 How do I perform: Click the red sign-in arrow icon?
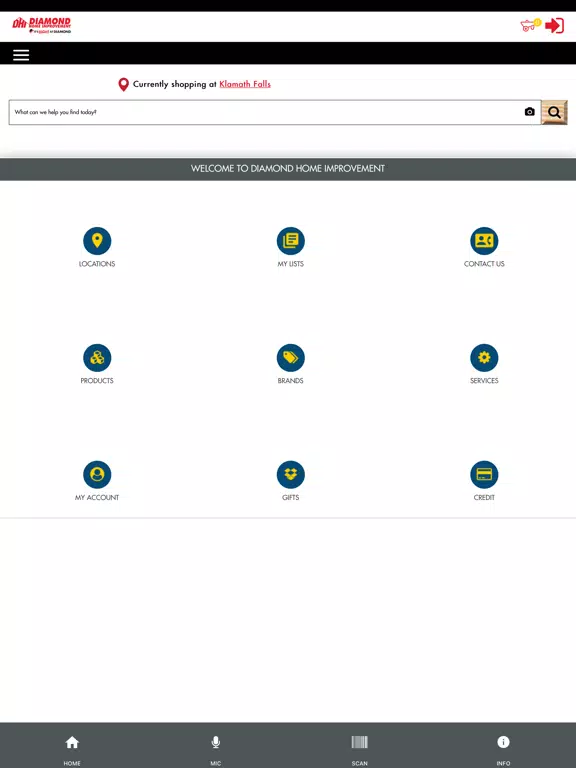(x=554, y=25)
